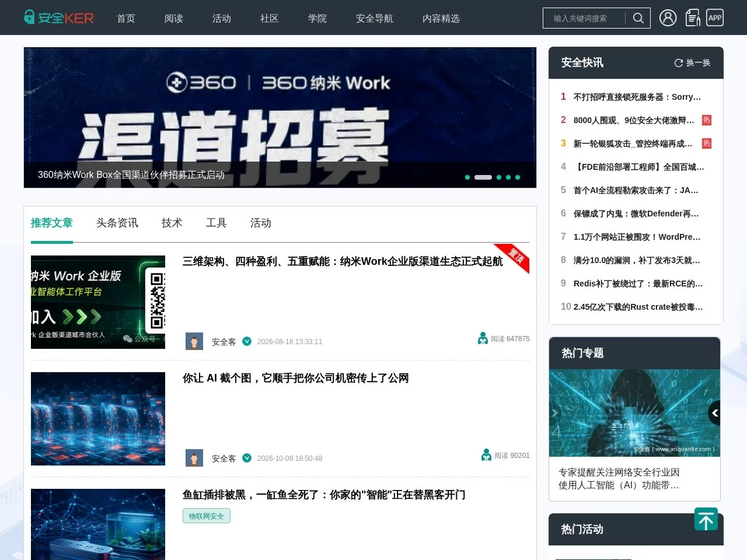Click the contribute article document icon

click(x=693, y=17)
